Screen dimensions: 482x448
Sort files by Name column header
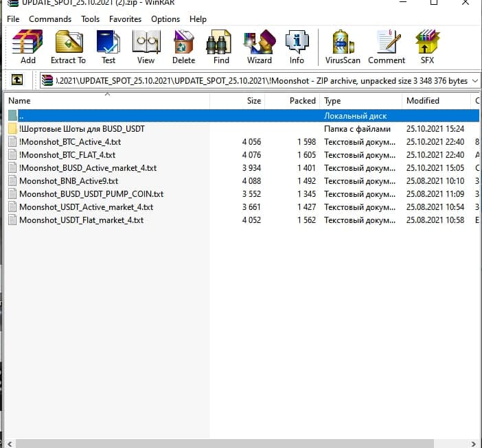coord(19,101)
